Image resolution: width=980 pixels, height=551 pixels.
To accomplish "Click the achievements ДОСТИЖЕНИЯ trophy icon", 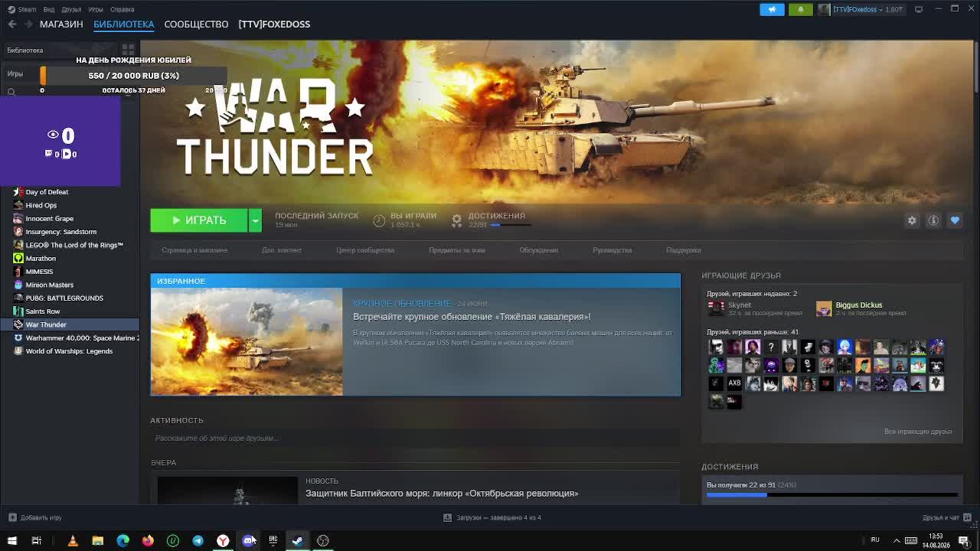I will (x=457, y=220).
